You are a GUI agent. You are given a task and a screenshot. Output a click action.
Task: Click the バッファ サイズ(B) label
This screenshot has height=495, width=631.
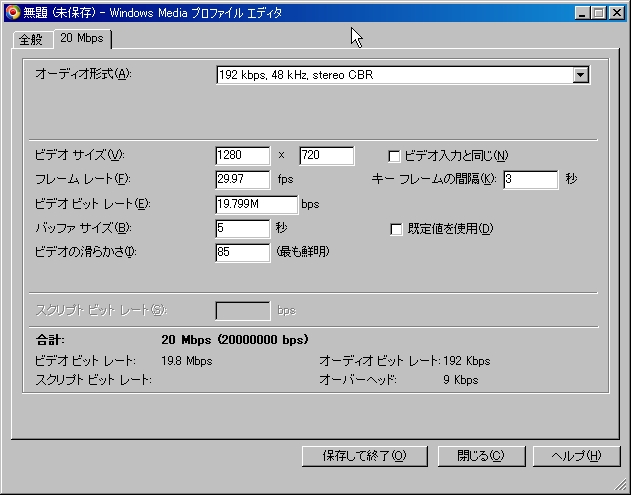click(83, 228)
